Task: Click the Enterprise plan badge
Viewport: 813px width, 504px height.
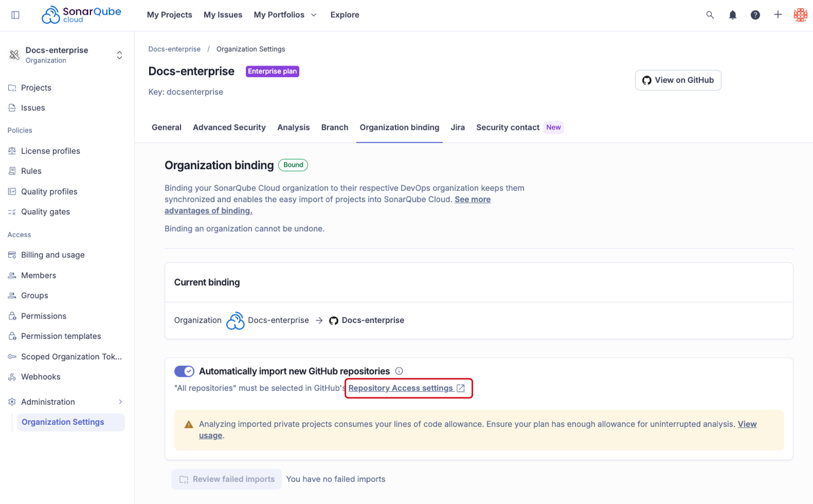Action: pos(273,72)
